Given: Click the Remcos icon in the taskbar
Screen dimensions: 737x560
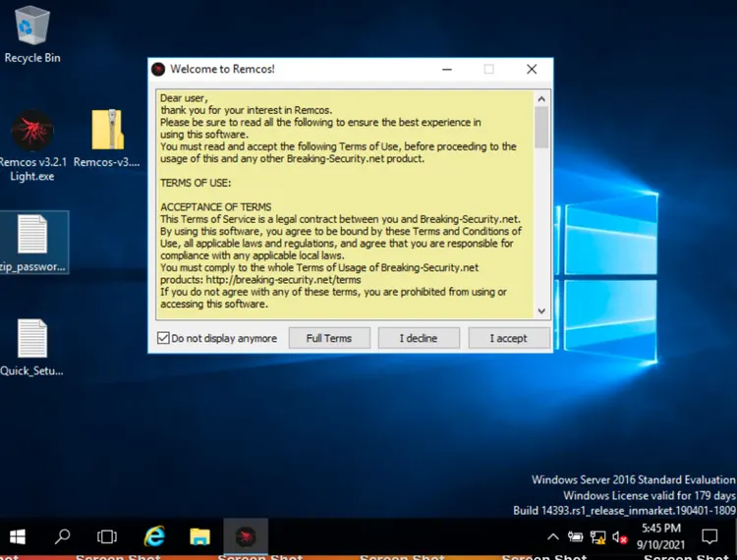Looking at the screenshot, I should (246, 536).
